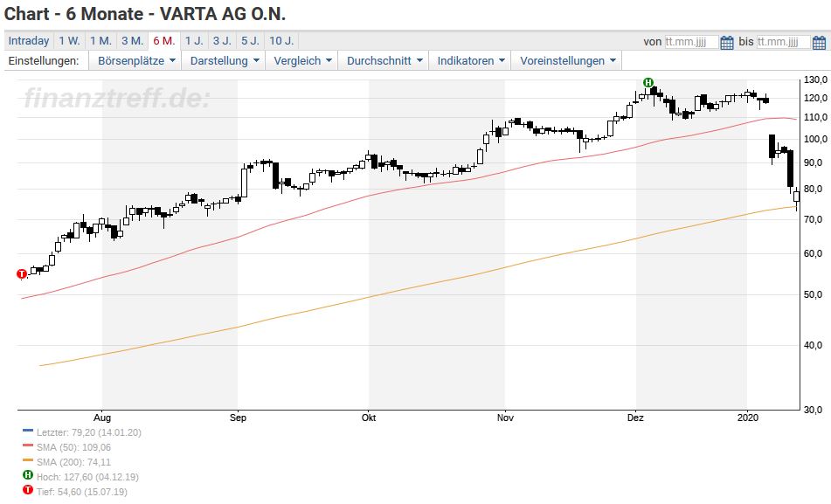This screenshot has width=831, height=504.
Task: Select the 1 M. time range tab
Action: [100, 41]
